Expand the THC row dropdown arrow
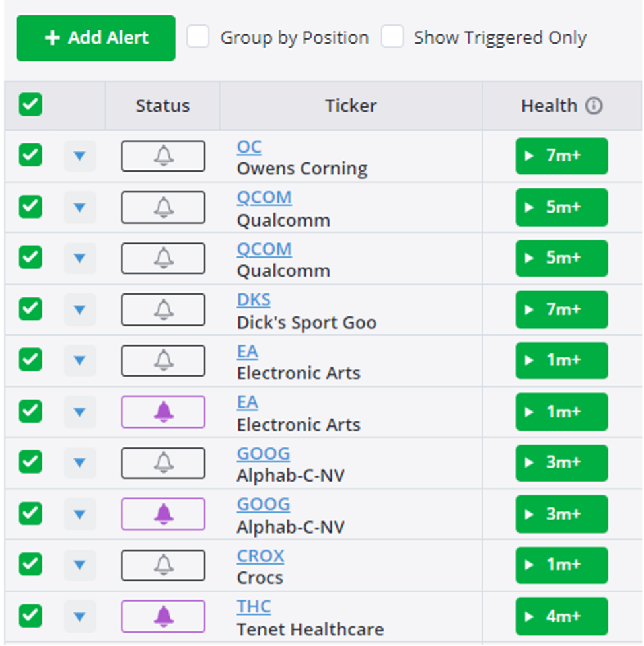Viewport: 644px width, 646px height. 79,616
